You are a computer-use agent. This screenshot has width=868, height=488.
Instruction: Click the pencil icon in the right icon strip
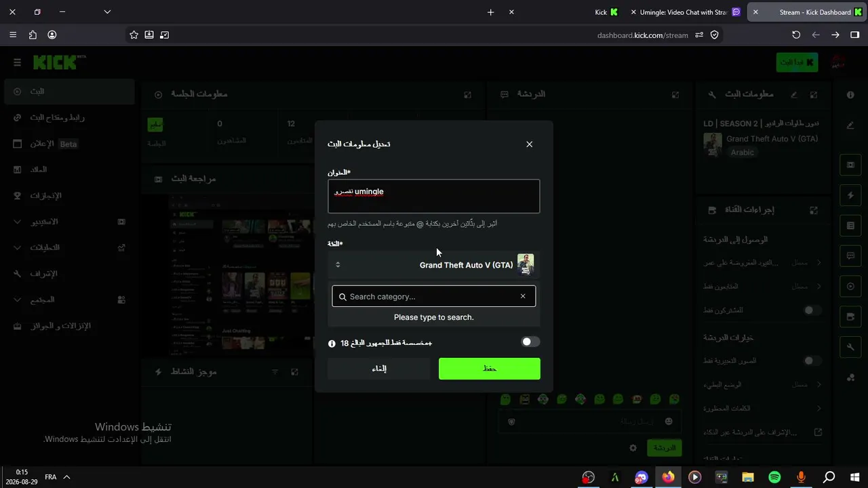coord(850,125)
